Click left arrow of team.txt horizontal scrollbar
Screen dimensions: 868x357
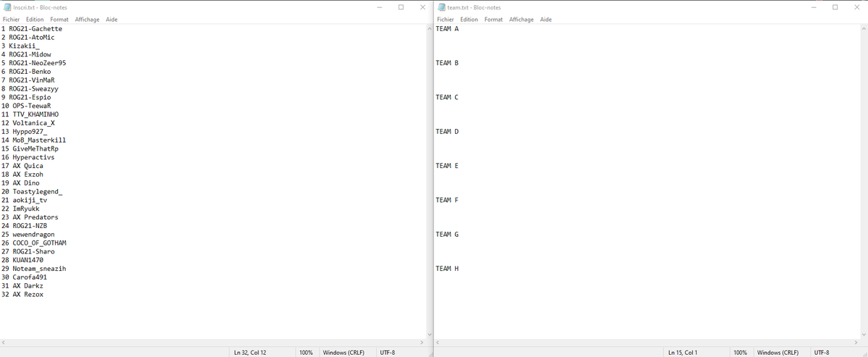pyautogui.click(x=438, y=342)
